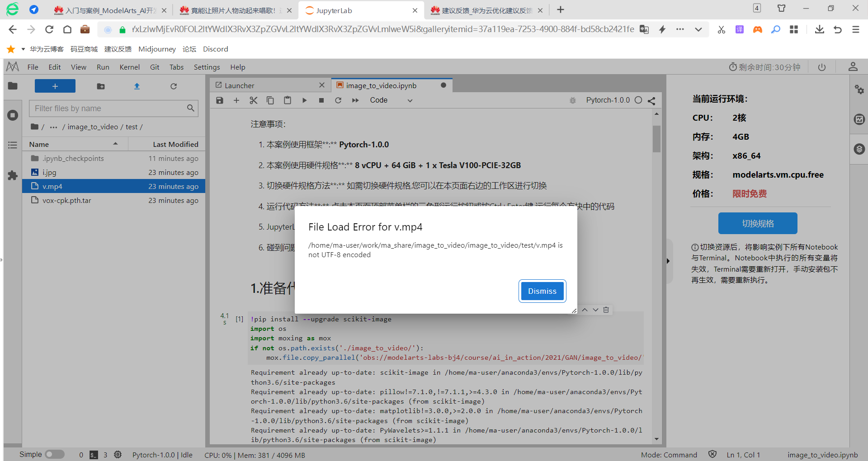Sort files by Last Modified column
Image resolution: width=868 pixels, height=461 pixels.
[x=167, y=144]
